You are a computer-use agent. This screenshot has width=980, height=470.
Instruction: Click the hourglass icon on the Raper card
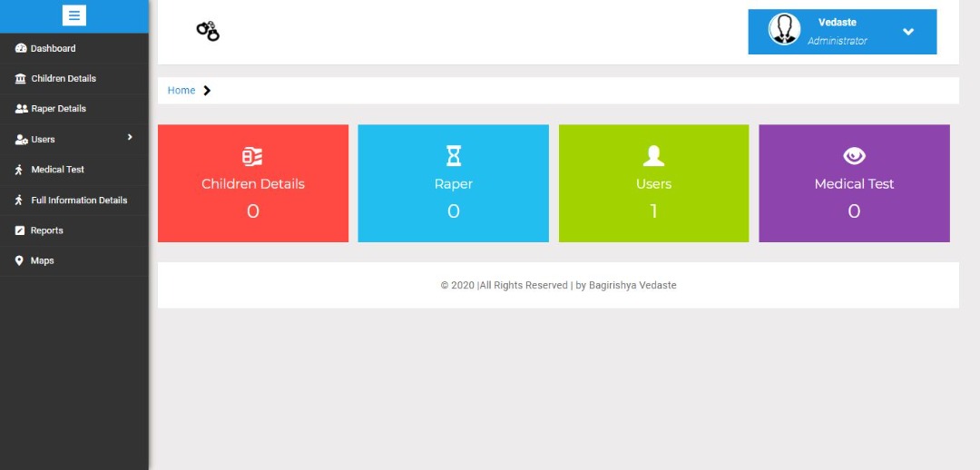[x=454, y=156]
